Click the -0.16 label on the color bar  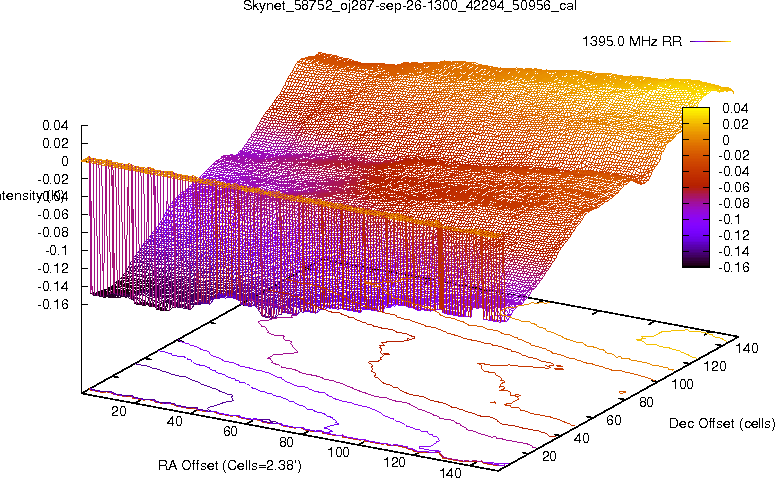click(x=733, y=267)
